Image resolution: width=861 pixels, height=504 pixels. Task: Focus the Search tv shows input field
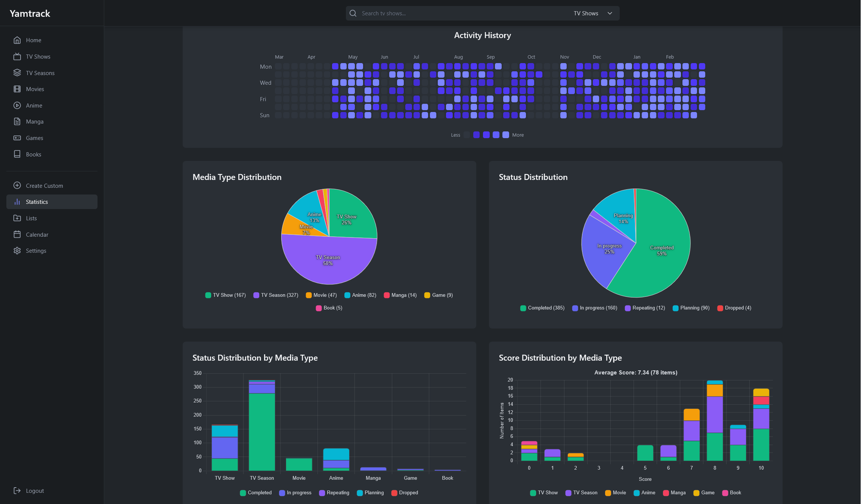click(463, 13)
